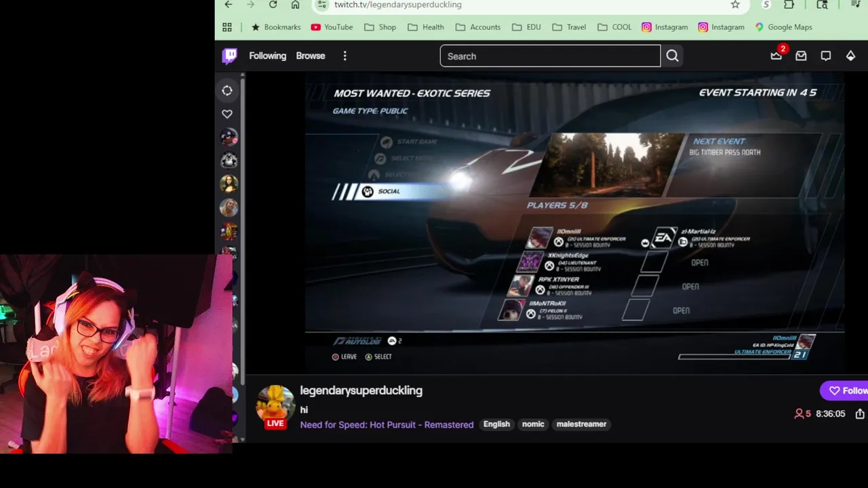Open the Twitch three-dot more menu
This screenshot has height=488, width=868.
[344, 56]
